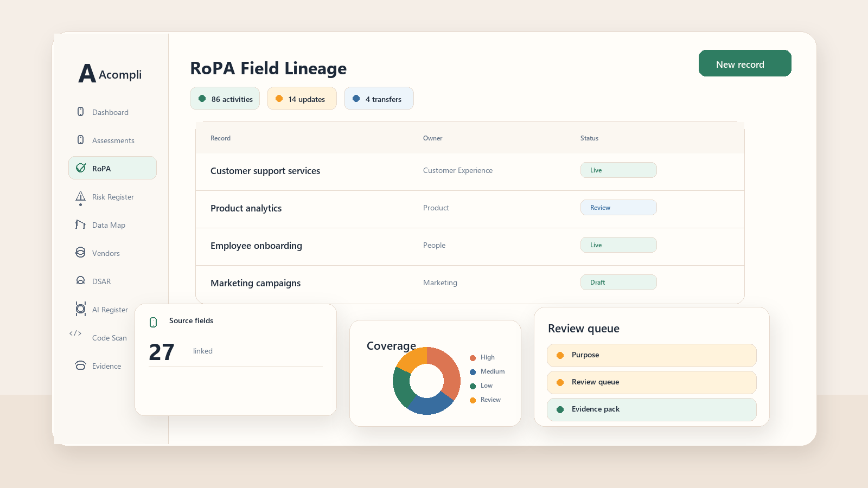Click the Code Scan brackets icon
Image resolution: width=868 pixels, height=488 pixels.
point(75,333)
